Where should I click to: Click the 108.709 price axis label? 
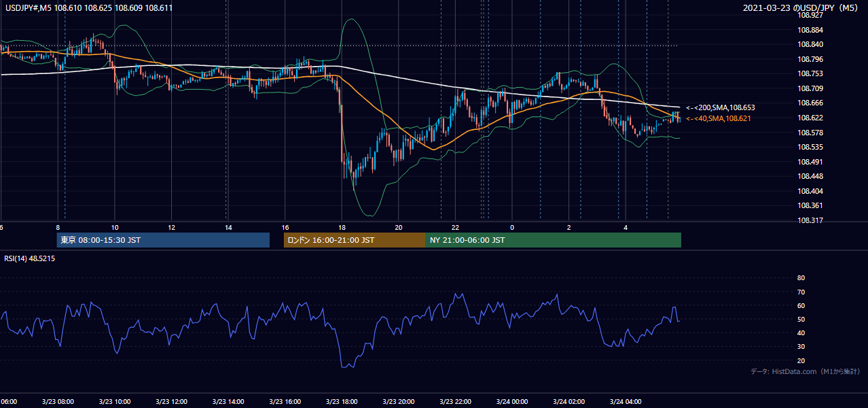point(810,88)
